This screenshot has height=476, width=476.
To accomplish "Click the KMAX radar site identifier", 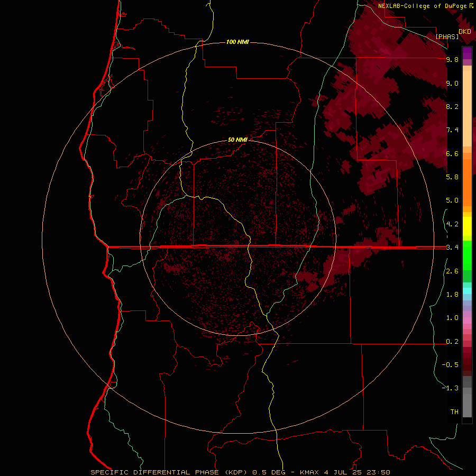I will [x=309, y=472].
